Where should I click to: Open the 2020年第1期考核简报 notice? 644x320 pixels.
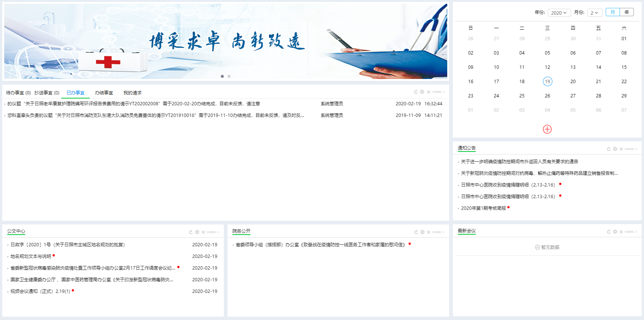[483, 208]
